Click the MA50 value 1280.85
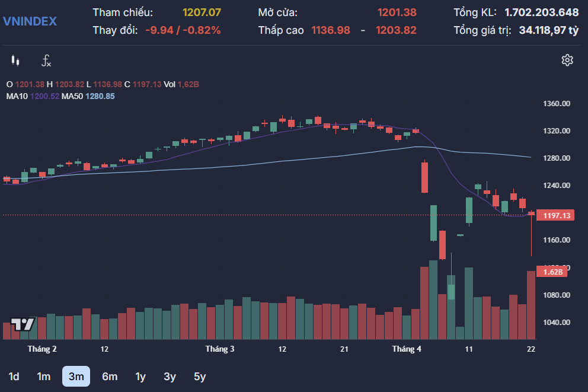 [x=100, y=97]
